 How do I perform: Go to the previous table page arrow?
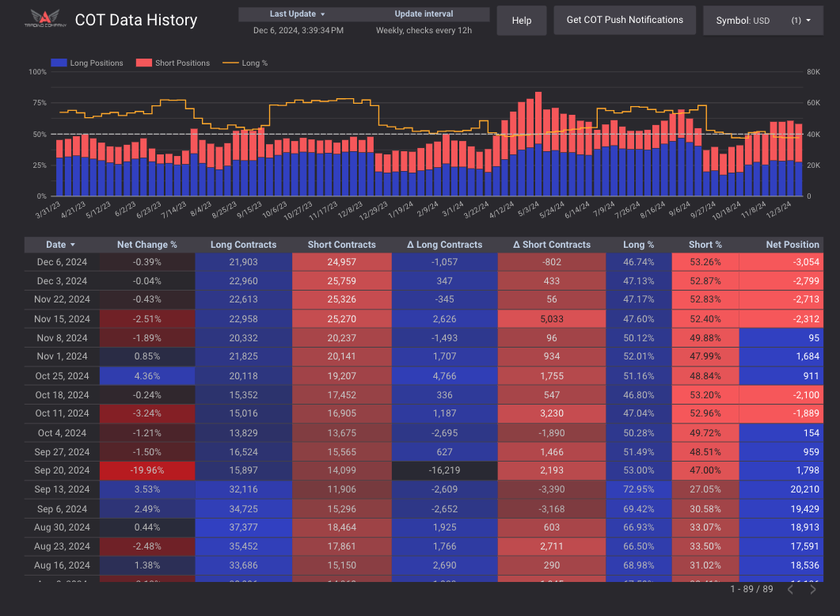tap(790, 589)
